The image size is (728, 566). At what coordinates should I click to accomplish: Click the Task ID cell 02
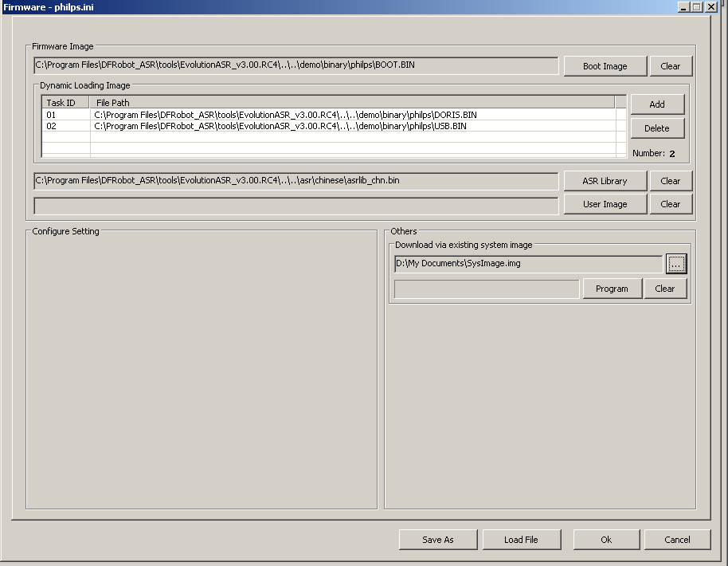[x=66, y=126]
